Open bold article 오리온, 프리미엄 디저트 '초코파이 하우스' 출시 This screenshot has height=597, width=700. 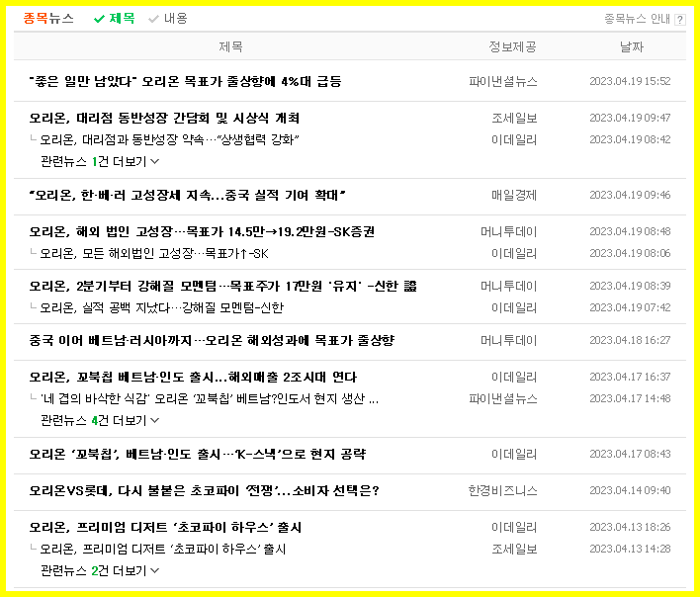166,528
